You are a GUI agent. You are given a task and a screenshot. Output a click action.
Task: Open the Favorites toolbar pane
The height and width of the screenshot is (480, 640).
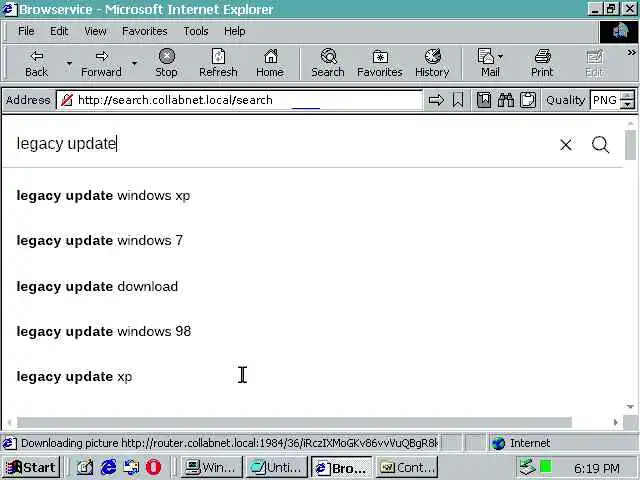(x=380, y=63)
